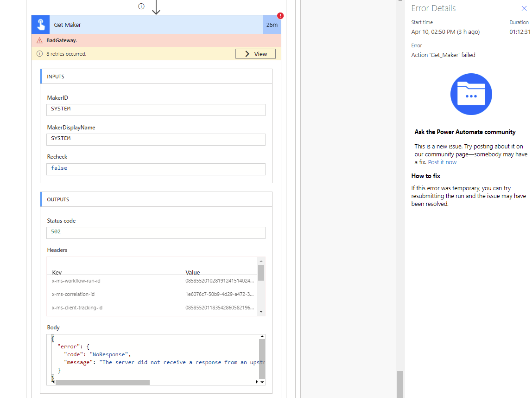Image resolution: width=532 pixels, height=398 pixels.
Task: Select the MakerID input showing SYSTEM
Action: coord(156,109)
